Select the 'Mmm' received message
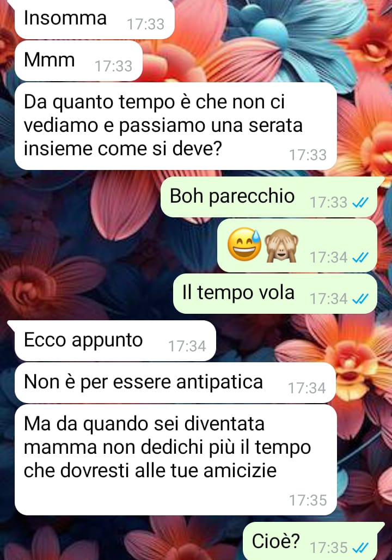 point(78,60)
